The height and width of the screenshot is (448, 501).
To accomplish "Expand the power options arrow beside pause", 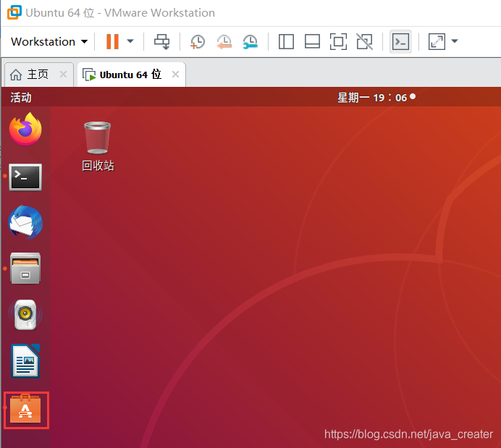I will tap(130, 41).
